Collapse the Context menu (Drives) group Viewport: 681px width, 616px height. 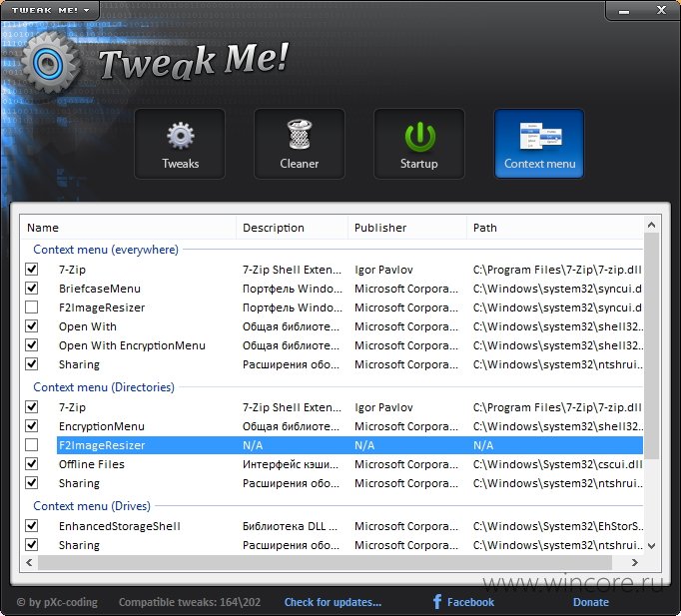(92, 506)
